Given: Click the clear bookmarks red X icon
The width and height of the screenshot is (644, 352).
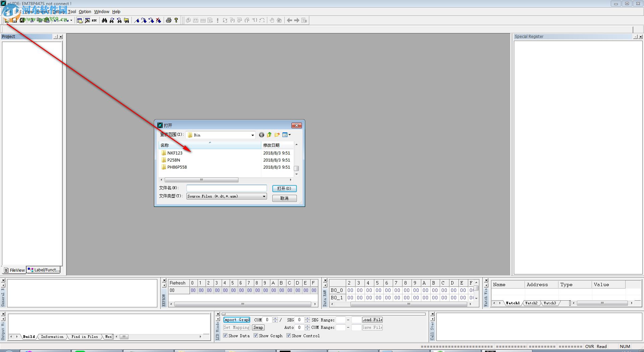Looking at the screenshot, I should [159, 20].
